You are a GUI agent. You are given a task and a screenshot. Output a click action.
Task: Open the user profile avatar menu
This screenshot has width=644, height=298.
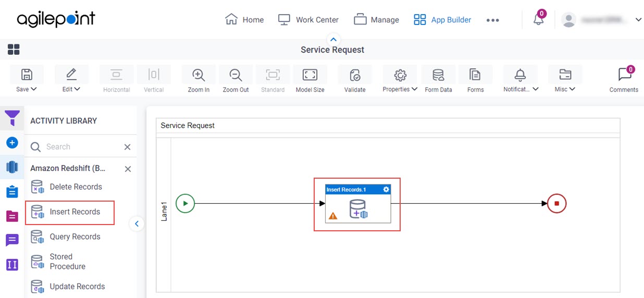(568, 20)
